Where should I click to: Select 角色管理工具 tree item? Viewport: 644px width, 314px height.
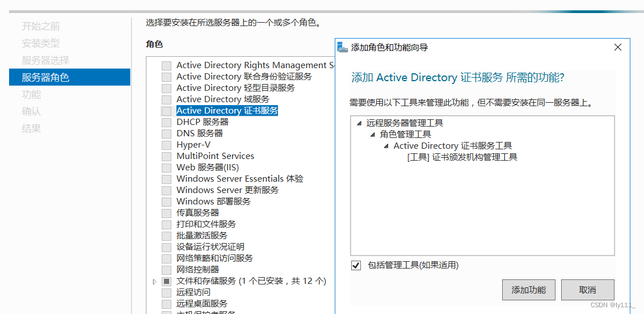click(x=405, y=134)
